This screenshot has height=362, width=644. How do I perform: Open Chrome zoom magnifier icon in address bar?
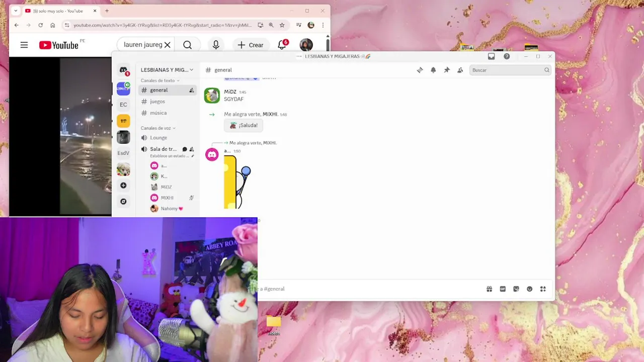click(x=271, y=25)
